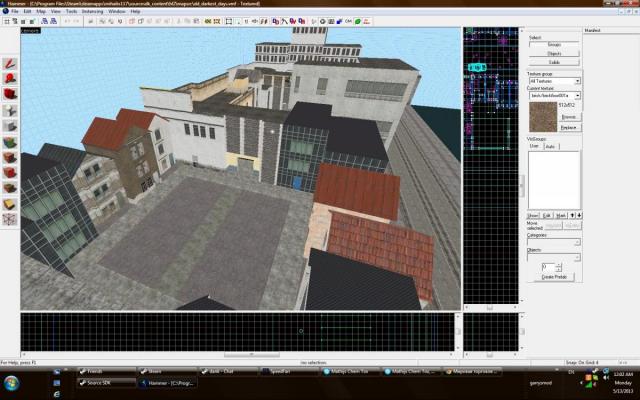640x400 pixels.
Task: Choose the Entity tool icon
Action: pyautogui.click(x=9, y=110)
